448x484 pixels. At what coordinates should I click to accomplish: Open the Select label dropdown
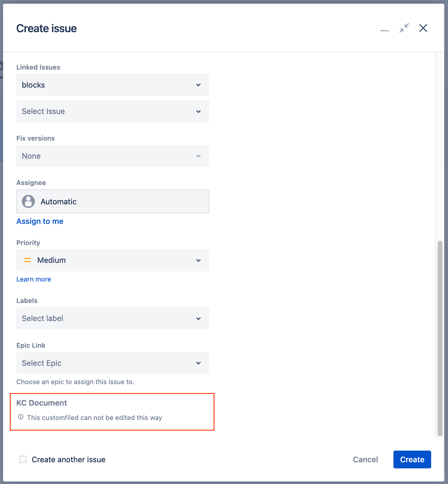tap(113, 318)
